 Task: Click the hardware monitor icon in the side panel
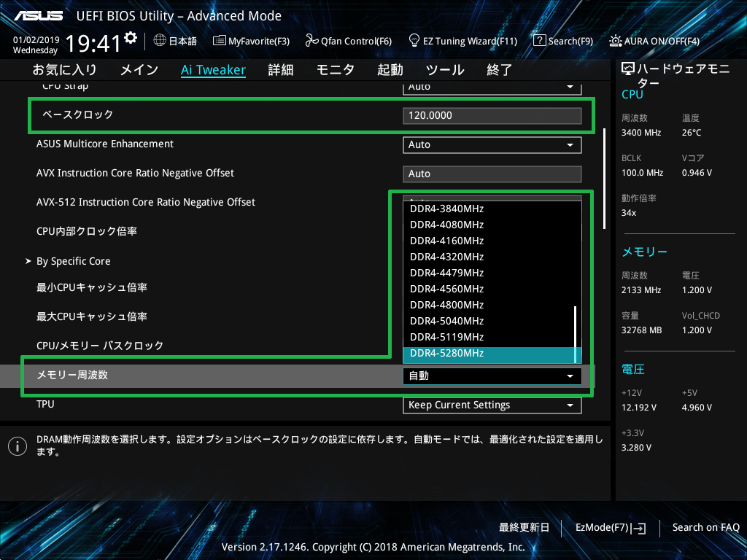coord(628,69)
